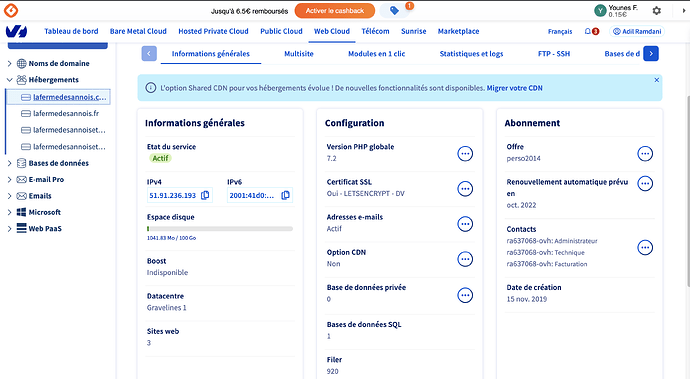The image size is (690, 379).
Task: Collapse the Hébergements section
Action: click(x=9, y=80)
